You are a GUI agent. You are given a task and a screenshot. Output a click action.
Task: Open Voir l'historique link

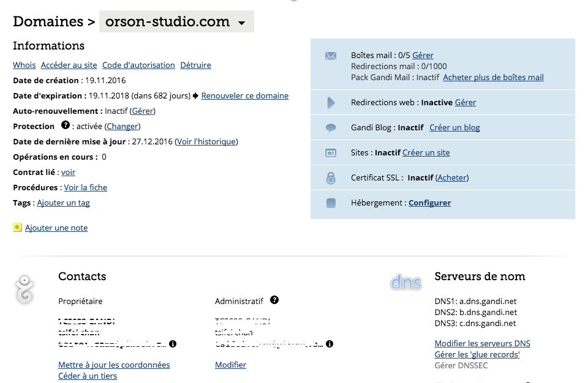pyautogui.click(x=206, y=142)
